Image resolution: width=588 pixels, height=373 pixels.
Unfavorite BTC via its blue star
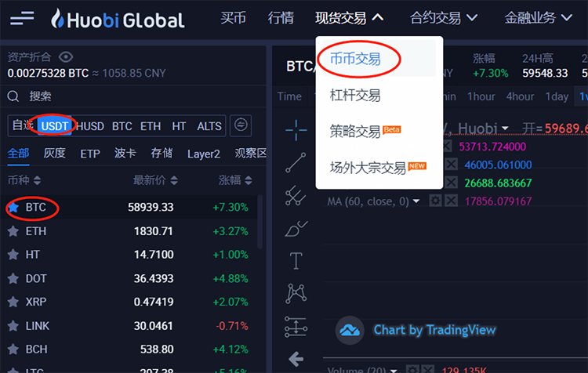coord(13,208)
